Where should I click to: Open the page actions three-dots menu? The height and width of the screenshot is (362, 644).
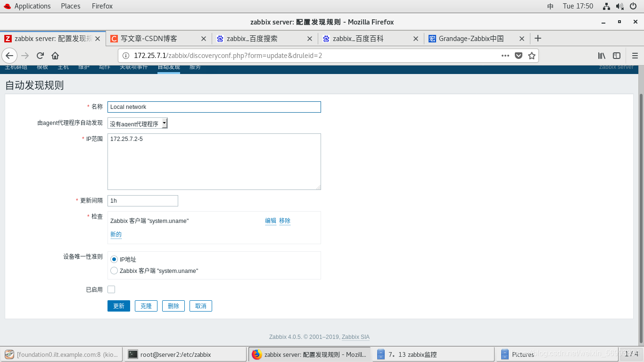click(x=505, y=56)
